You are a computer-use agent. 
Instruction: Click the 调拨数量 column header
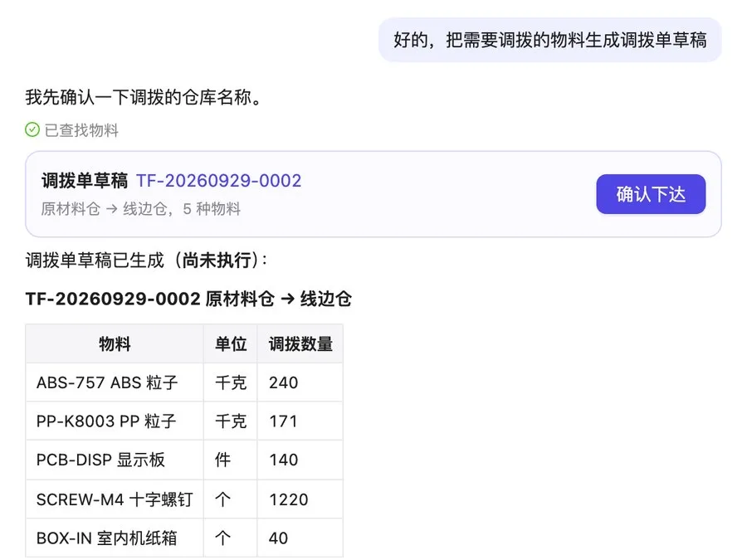[300, 343]
